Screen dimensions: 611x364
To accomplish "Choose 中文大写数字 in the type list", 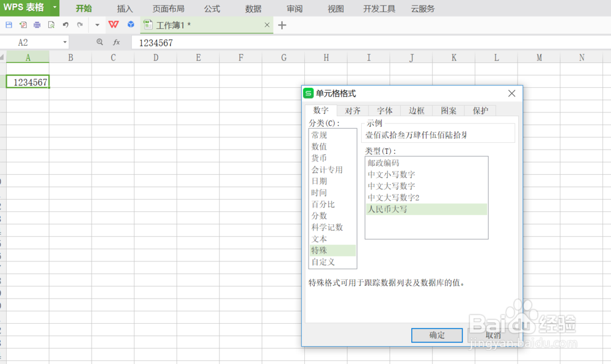I will coord(426,186).
